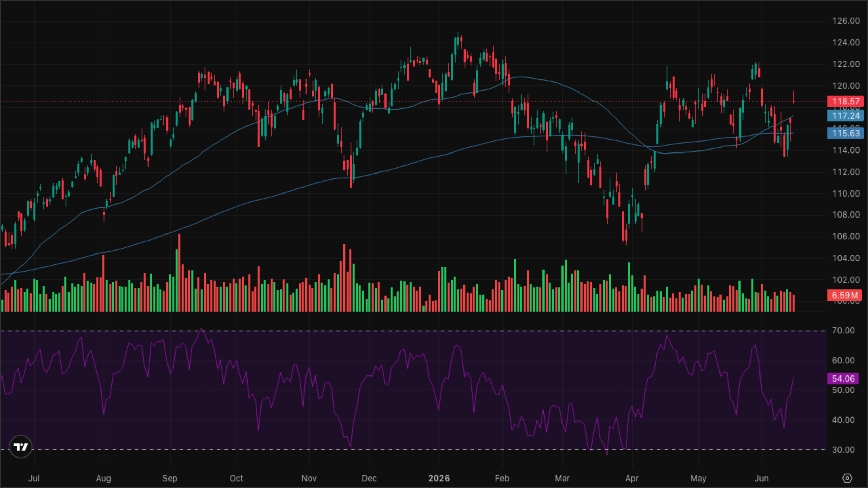Click the 2026 year marker on time axis
Screen dimensions: 868x488
click(x=439, y=478)
